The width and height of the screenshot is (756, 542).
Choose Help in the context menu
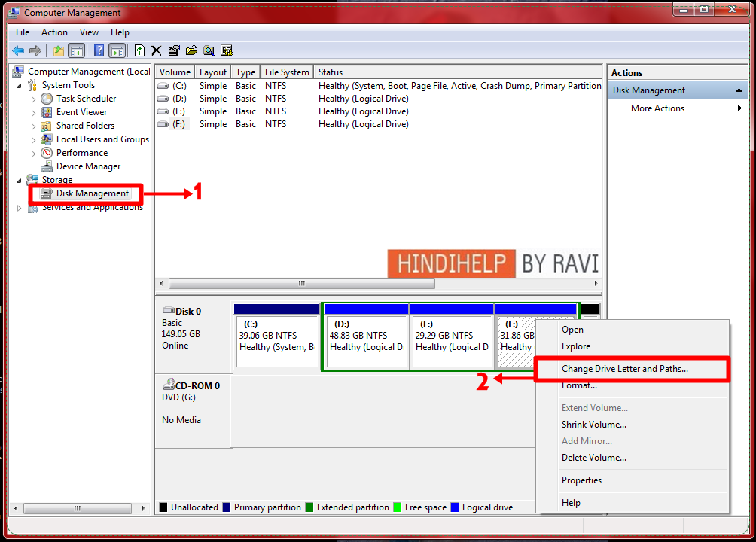pos(632,502)
